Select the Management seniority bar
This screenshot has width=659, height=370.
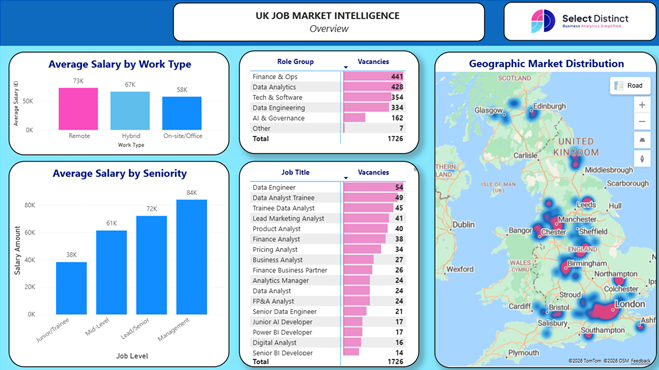click(192, 257)
